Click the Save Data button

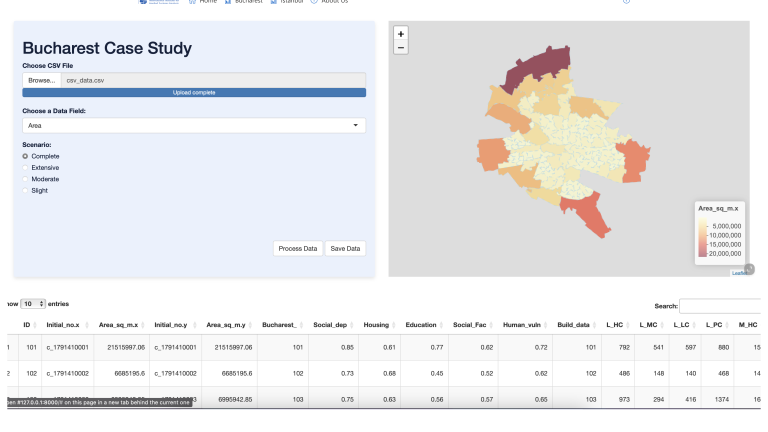[x=345, y=248]
